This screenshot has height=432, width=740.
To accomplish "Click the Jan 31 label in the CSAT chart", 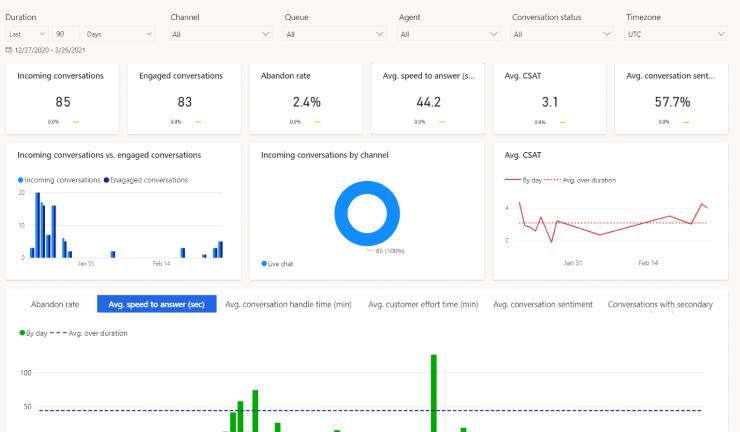I will 573,263.
